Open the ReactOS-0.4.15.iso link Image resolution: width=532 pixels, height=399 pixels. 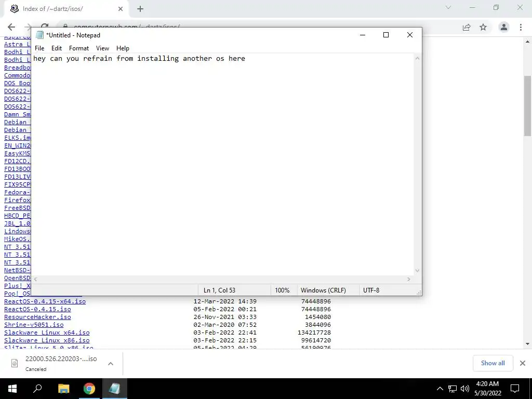click(x=37, y=309)
